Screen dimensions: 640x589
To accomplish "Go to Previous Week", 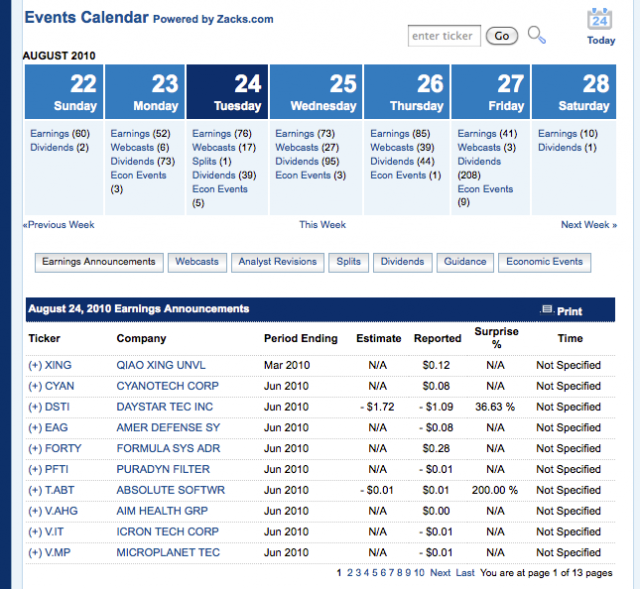I will coord(59,224).
